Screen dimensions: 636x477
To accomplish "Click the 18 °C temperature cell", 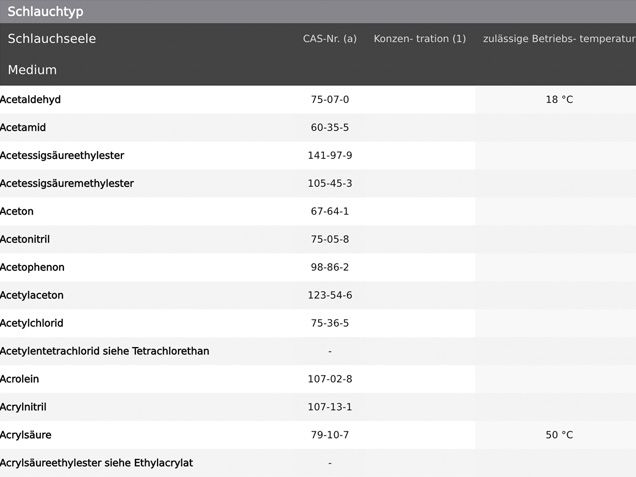I will (559, 100).
